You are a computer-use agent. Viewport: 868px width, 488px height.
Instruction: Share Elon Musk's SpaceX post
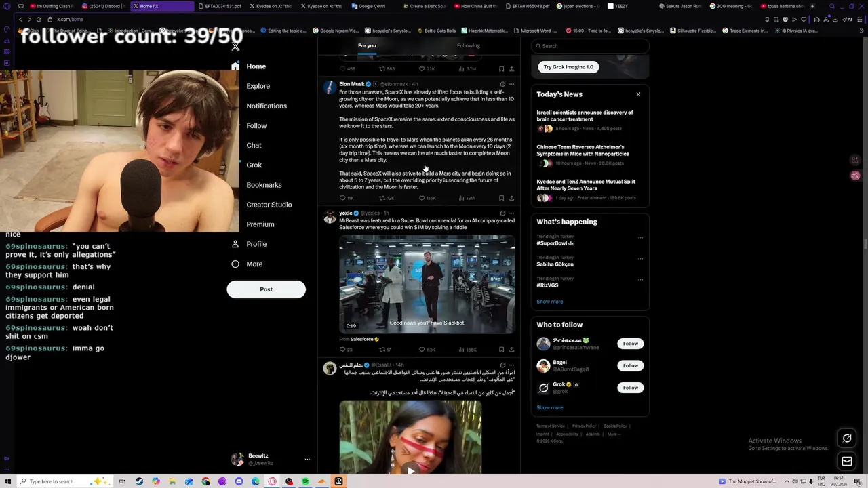coord(511,198)
